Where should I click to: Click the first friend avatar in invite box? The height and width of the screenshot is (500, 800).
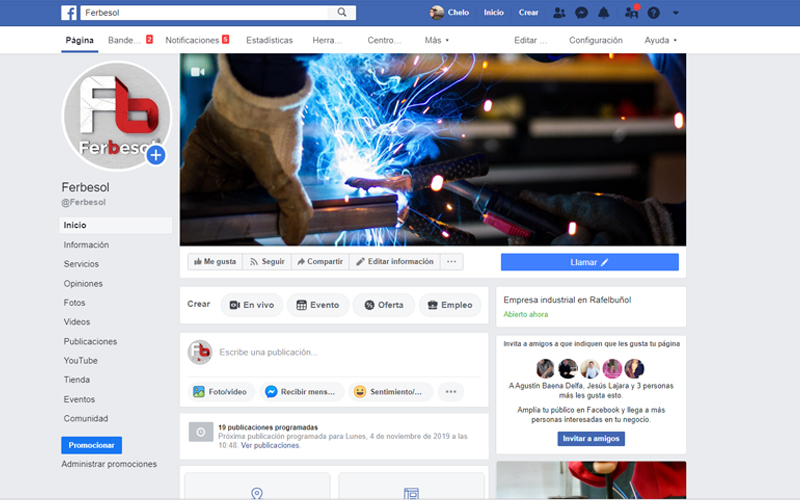click(545, 368)
